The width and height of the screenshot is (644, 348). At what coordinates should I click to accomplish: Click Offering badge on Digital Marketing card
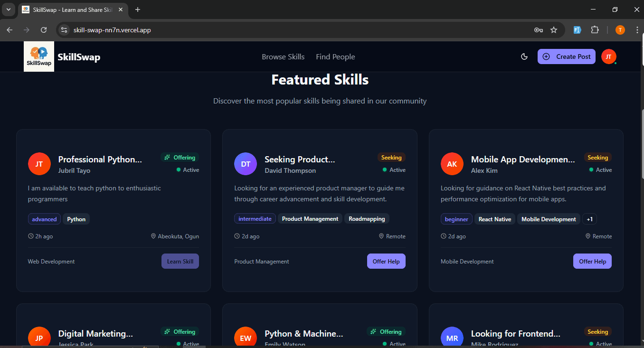pyautogui.click(x=180, y=332)
